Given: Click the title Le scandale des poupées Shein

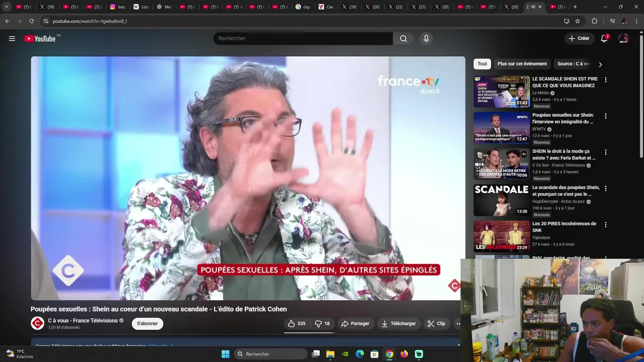Looking at the screenshot, I should click(566, 191).
